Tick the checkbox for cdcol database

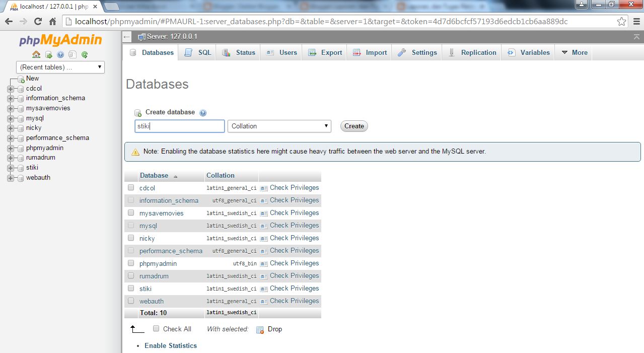(131, 187)
